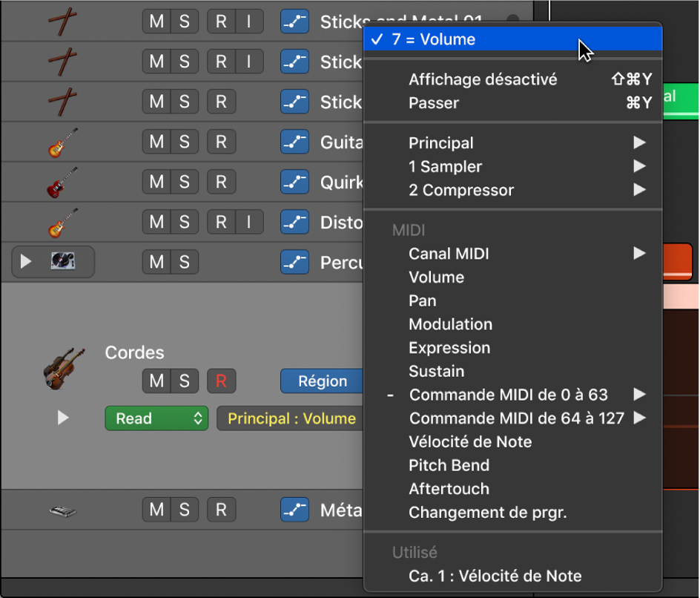Disable record on the Cordes track
The height and width of the screenshot is (598, 700).
click(x=222, y=381)
